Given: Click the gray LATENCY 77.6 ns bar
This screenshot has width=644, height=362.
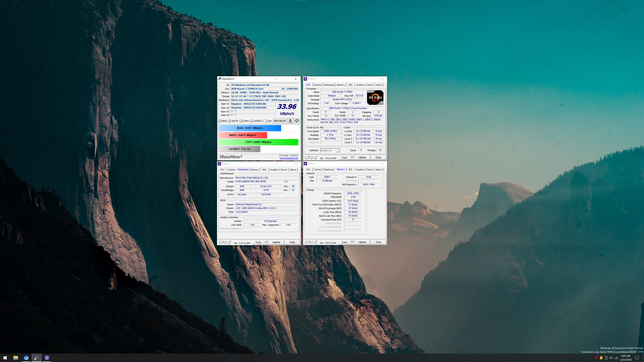Looking at the screenshot, I should (239, 149).
